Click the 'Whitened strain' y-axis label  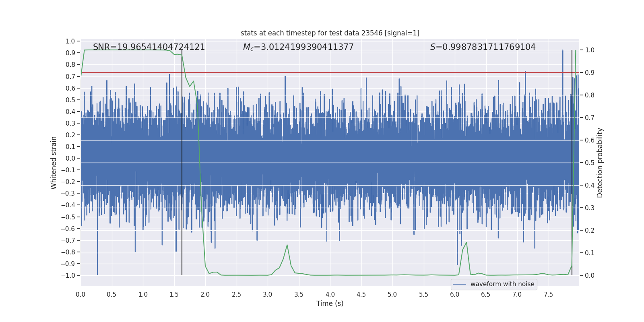tap(54, 163)
